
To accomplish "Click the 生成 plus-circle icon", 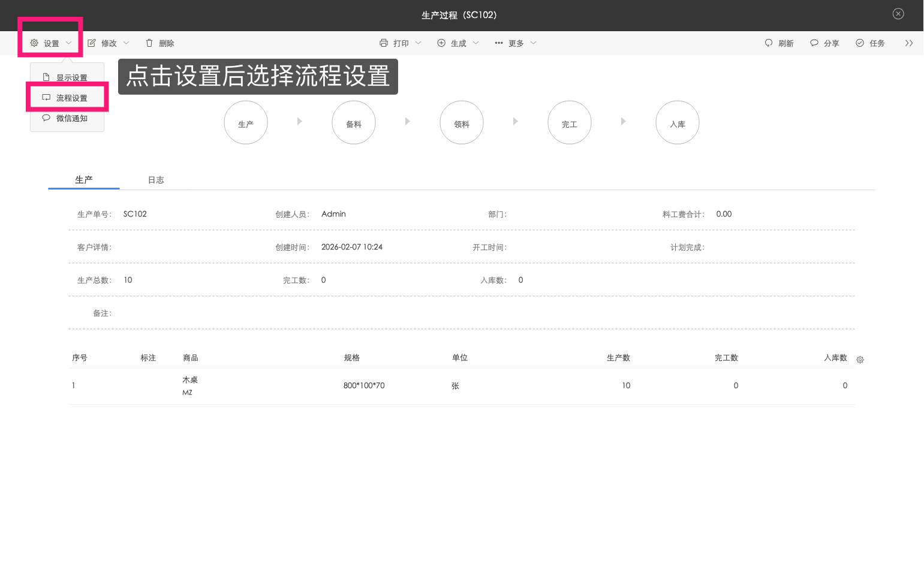I will [442, 43].
